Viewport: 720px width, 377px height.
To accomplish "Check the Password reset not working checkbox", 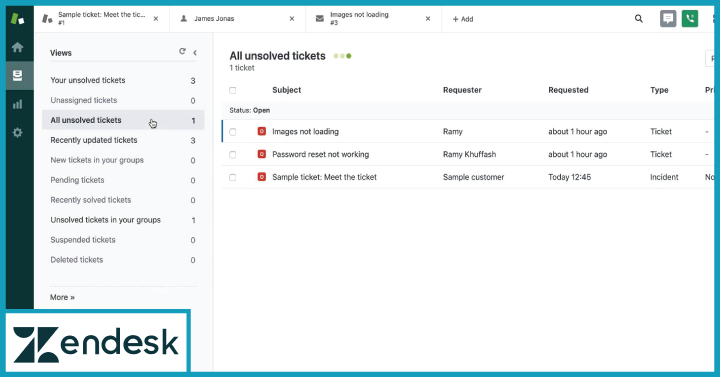I will 233,155.
